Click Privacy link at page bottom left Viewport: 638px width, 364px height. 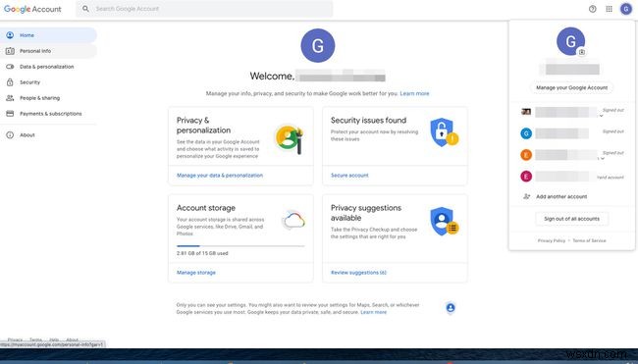pyautogui.click(x=15, y=339)
